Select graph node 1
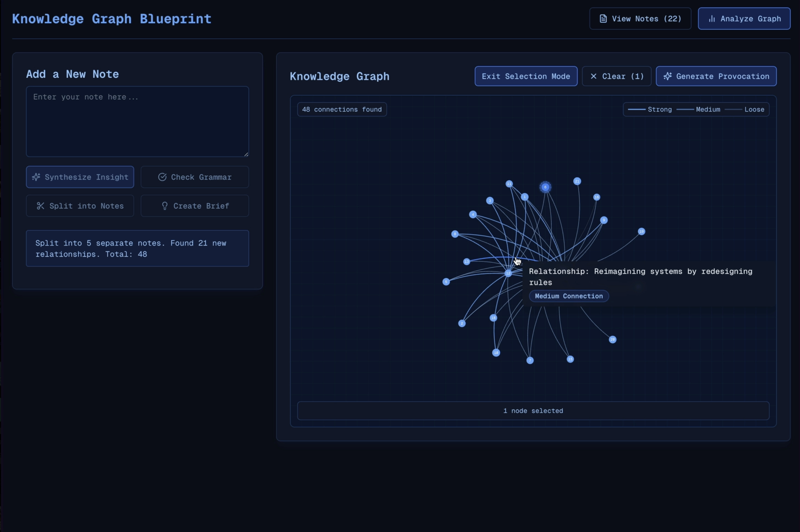The height and width of the screenshot is (532, 800). tap(524, 197)
